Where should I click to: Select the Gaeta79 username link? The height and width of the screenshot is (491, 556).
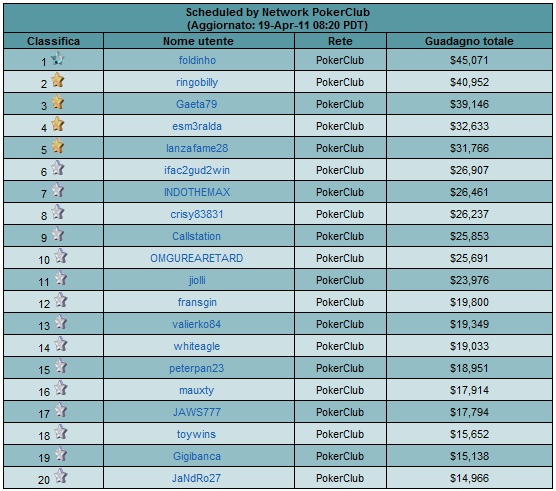pyautogui.click(x=196, y=104)
